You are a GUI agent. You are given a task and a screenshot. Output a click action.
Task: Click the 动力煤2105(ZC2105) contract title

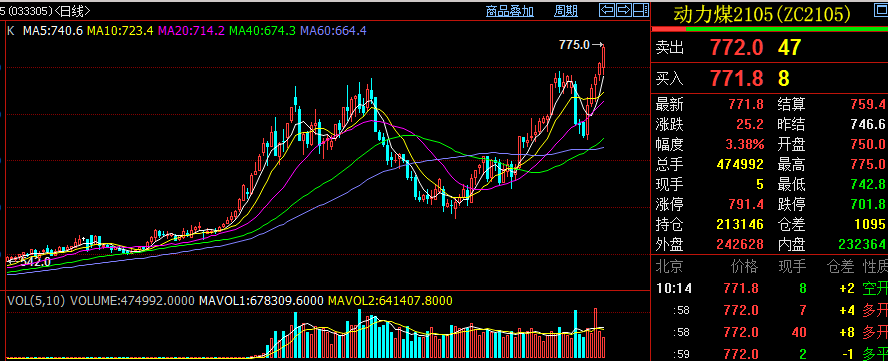click(x=762, y=14)
